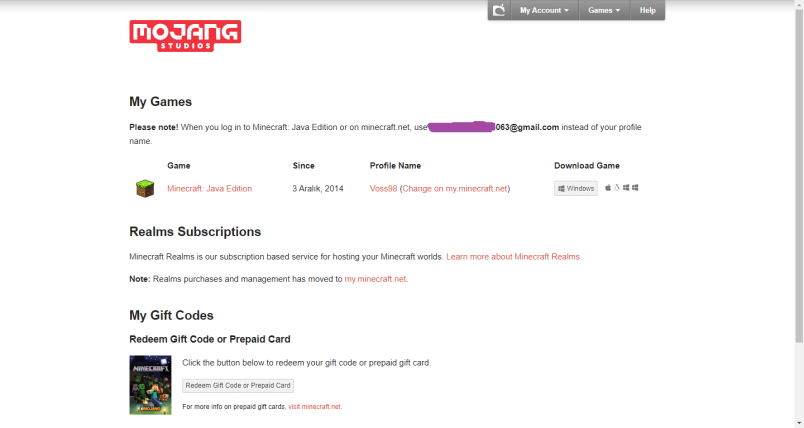Click the Realms Subscriptions heading
Screen dimensions: 804x428
195,232
